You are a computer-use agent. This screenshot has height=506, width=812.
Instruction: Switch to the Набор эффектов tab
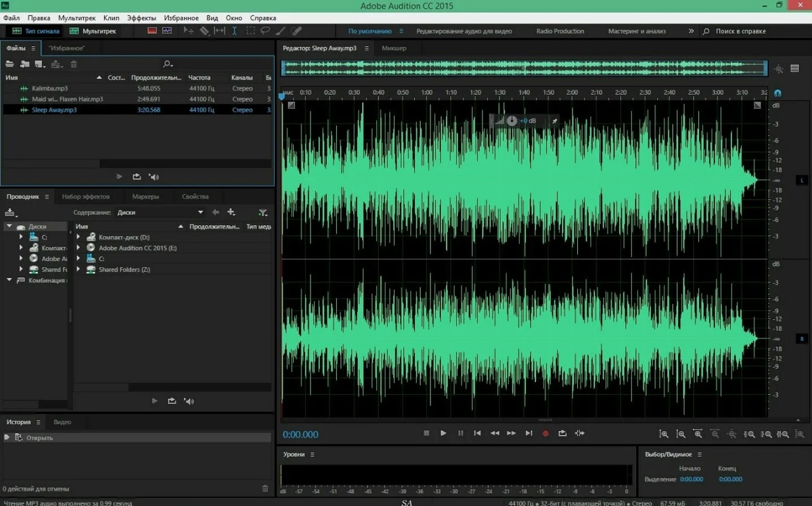[86, 197]
